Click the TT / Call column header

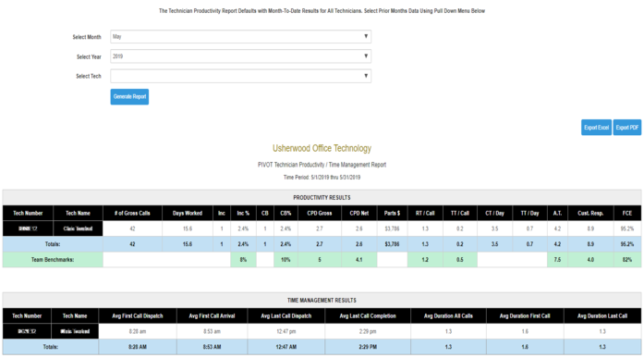pyautogui.click(x=460, y=213)
